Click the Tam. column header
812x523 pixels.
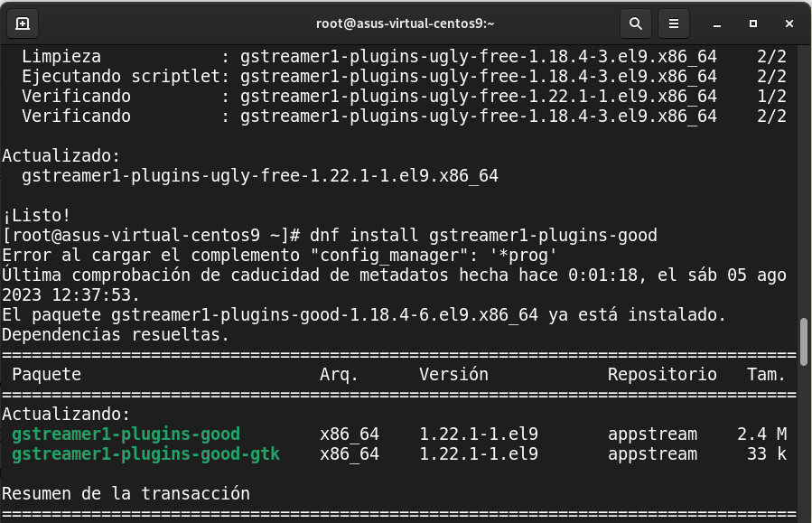[x=766, y=374]
